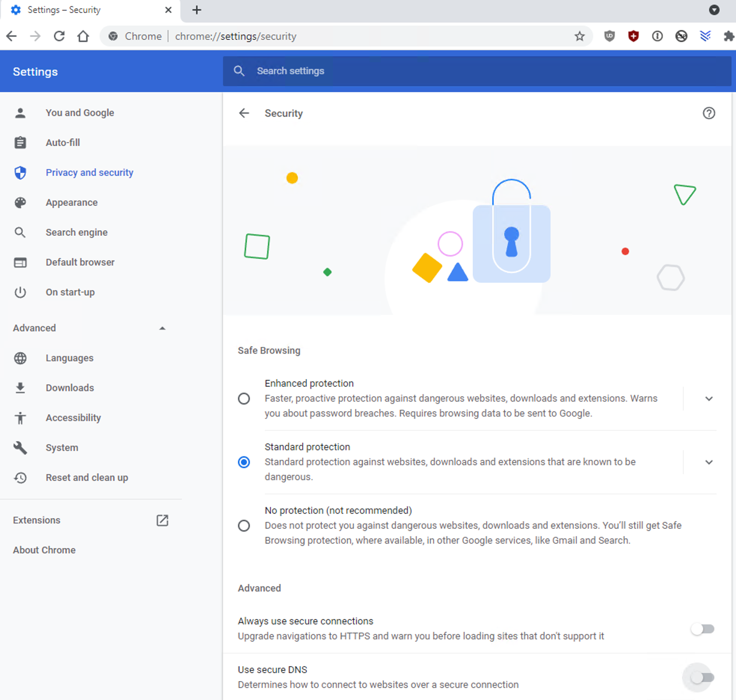
Task: Reload the current page
Action: click(x=59, y=36)
